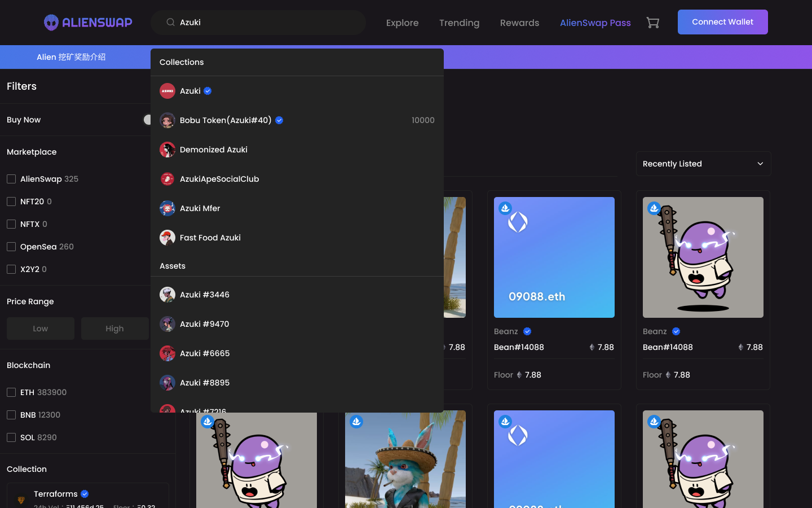Open the shopping cart

(652, 23)
